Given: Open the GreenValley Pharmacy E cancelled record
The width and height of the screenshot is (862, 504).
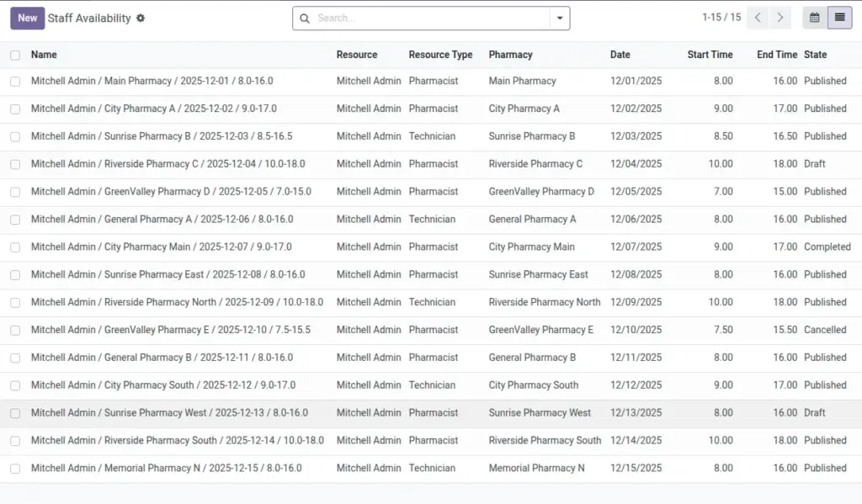Looking at the screenshot, I should point(170,330).
